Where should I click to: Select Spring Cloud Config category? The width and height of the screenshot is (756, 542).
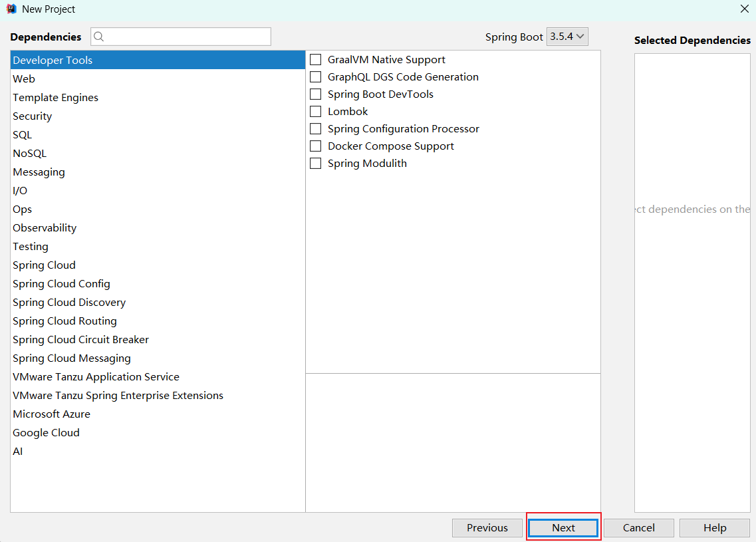pos(158,284)
